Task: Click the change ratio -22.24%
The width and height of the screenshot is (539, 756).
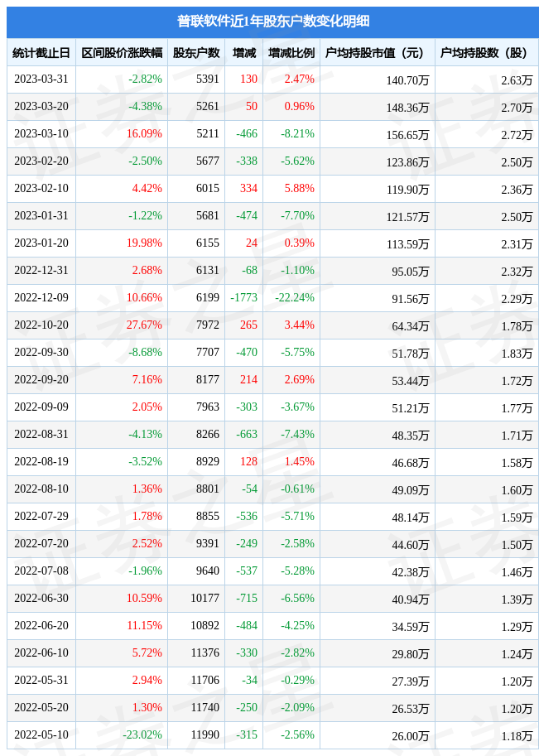Action: (x=295, y=297)
